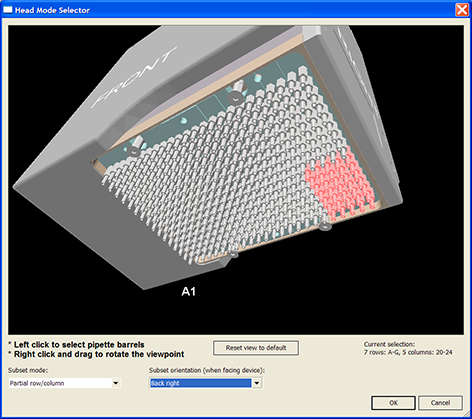Confirm selection with OK button
472x419 pixels.
click(393, 403)
